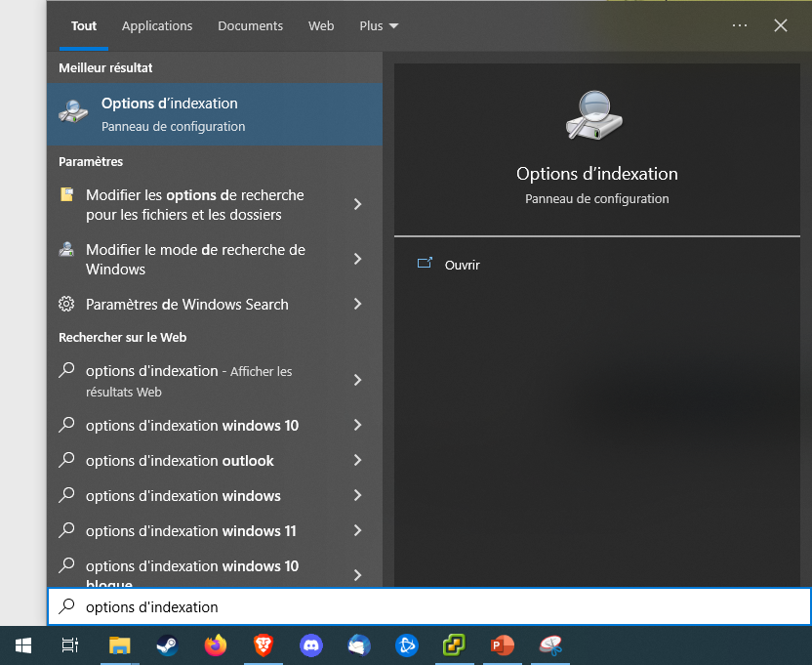Open File Explorer from the taskbar

tap(120, 645)
